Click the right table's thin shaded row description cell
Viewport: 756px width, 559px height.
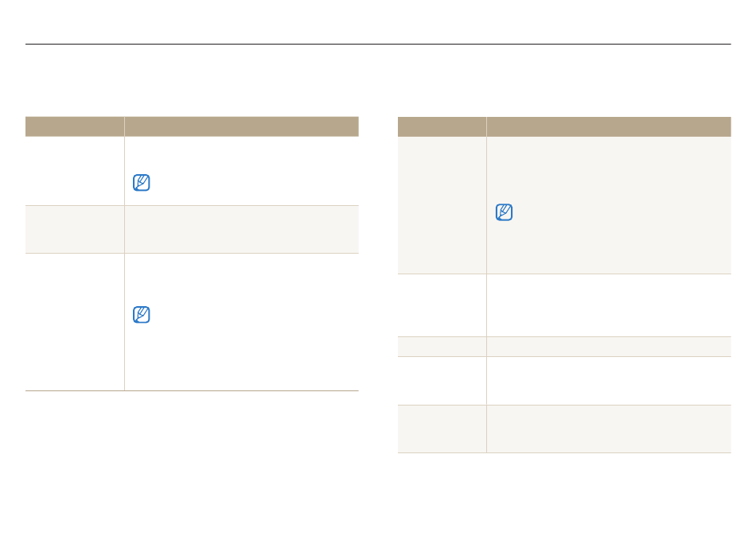[609, 347]
